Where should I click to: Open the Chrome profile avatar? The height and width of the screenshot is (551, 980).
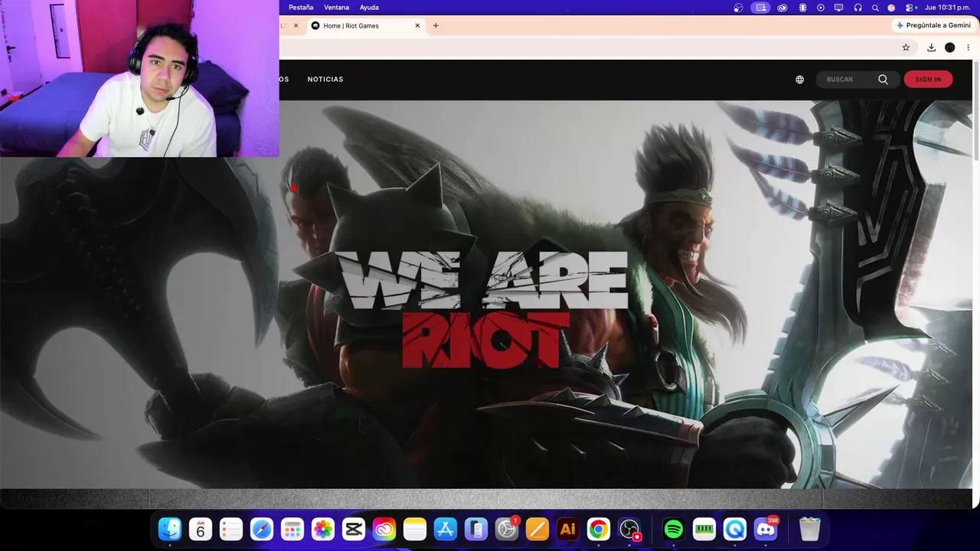pos(950,47)
